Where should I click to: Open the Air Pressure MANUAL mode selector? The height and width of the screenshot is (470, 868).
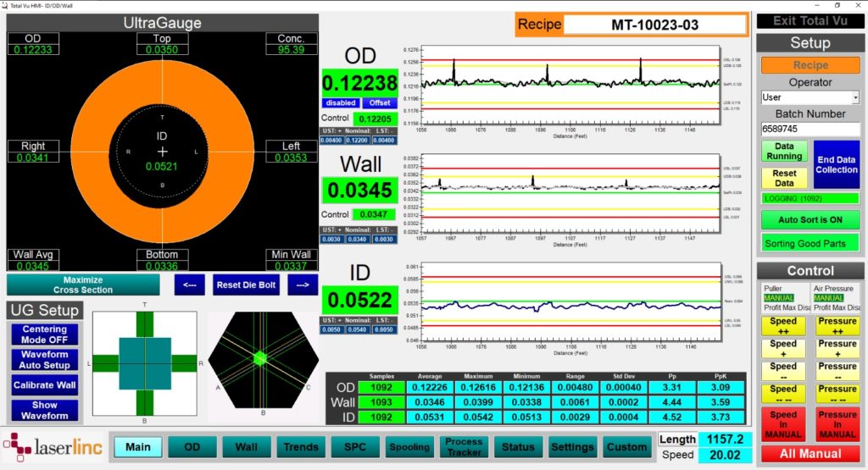[829, 298]
